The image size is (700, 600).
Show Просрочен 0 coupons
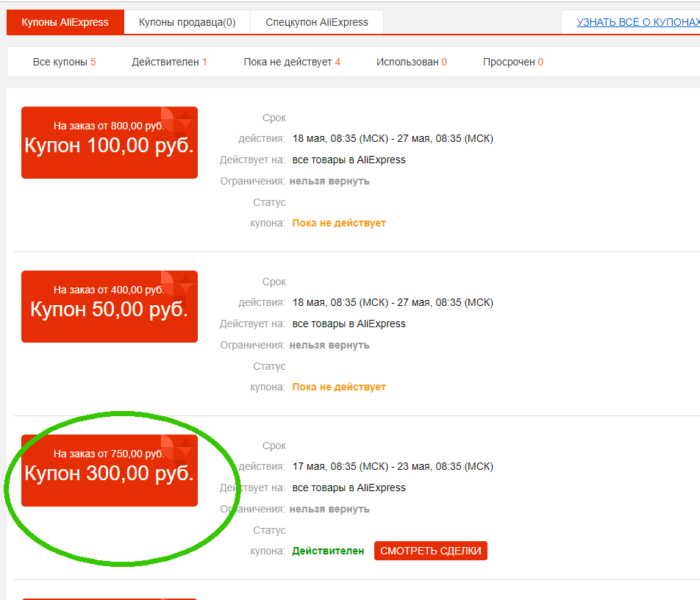pyautogui.click(x=513, y=62)
